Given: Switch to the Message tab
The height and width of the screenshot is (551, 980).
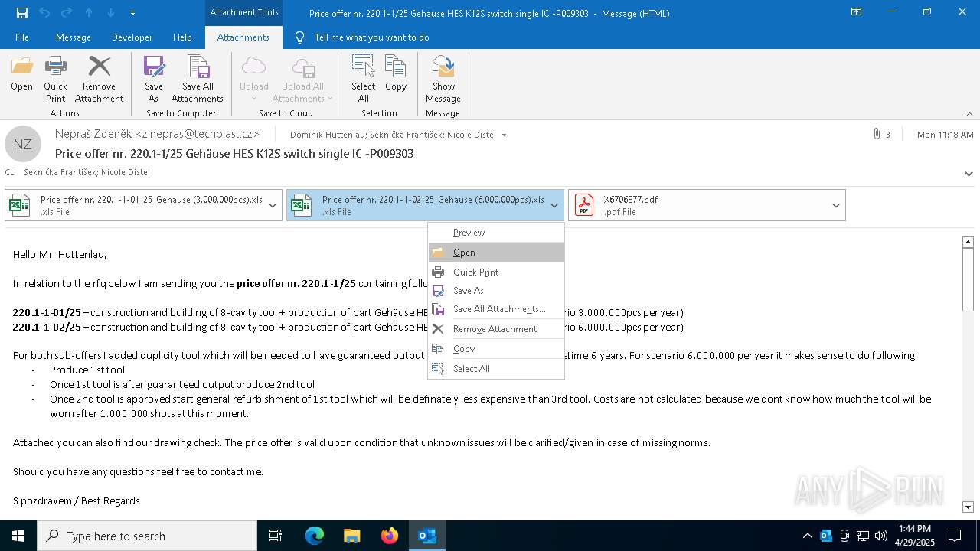Looking at the screenshot, I should pyautogui.click(x=73, y=37).
